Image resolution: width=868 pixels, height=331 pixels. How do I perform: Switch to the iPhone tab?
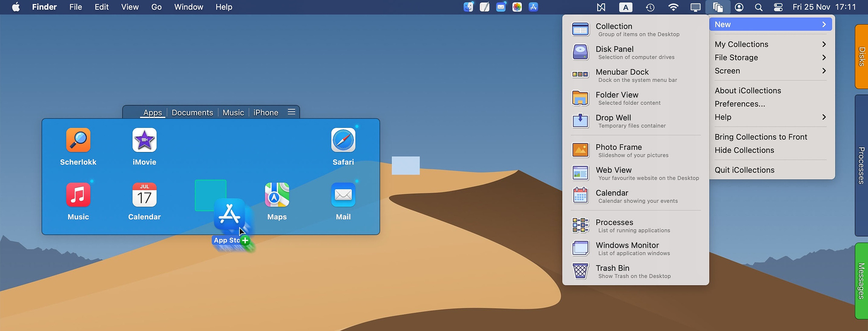click(266, 112)
